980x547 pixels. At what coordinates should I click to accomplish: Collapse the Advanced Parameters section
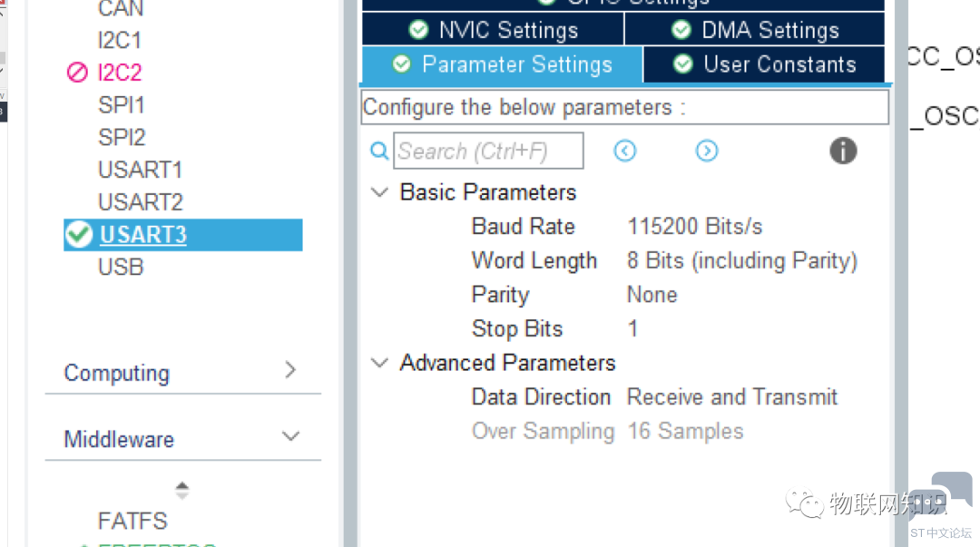(379, 363)
